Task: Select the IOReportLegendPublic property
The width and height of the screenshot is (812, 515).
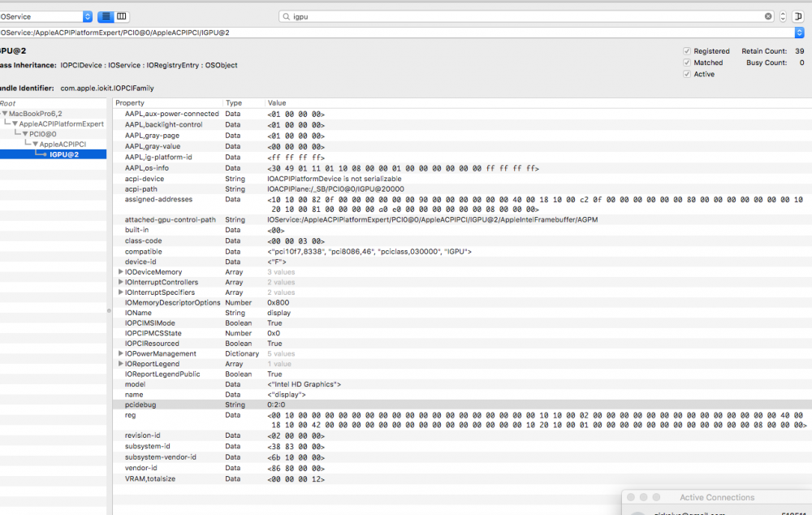Action: [x=462, y=374]
